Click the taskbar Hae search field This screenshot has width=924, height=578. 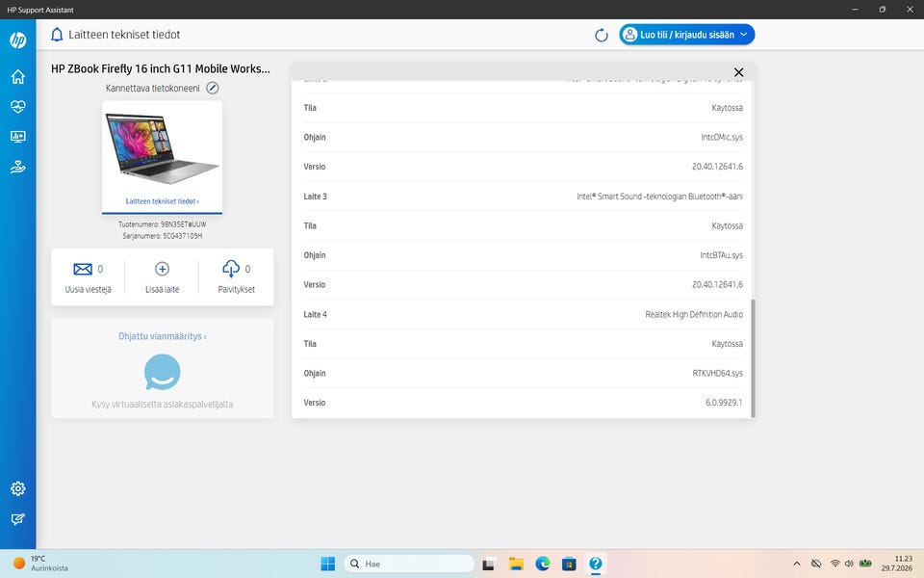coord(409,564)
